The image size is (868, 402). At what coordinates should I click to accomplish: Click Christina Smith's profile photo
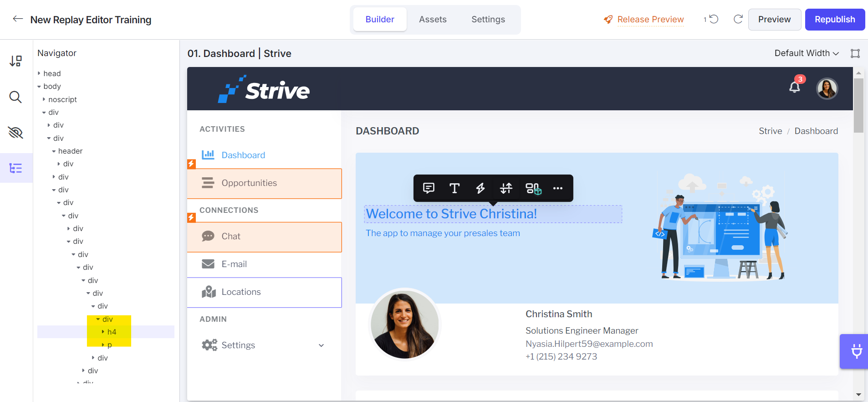click(404, 324)
